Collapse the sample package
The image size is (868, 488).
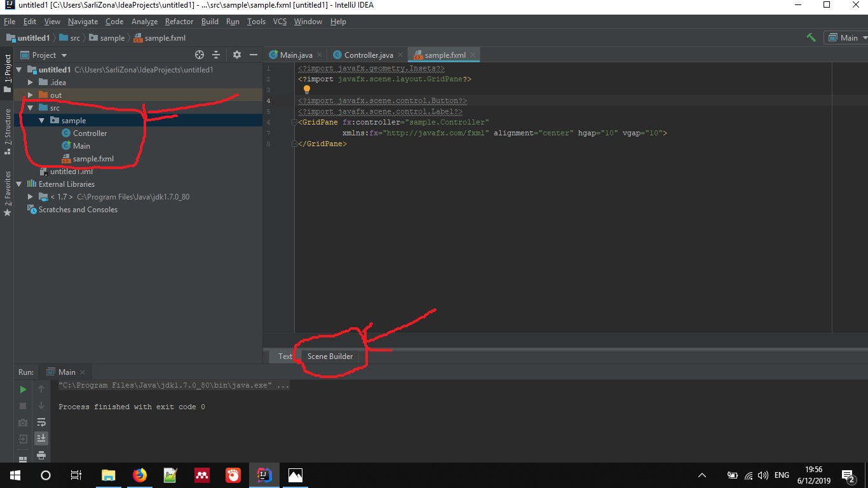tap(41, 121)
